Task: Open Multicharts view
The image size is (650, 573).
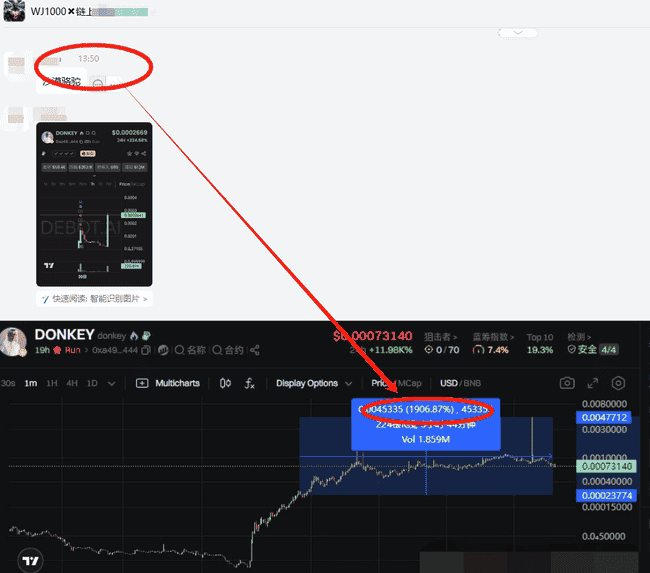Action: coord(168,383)
